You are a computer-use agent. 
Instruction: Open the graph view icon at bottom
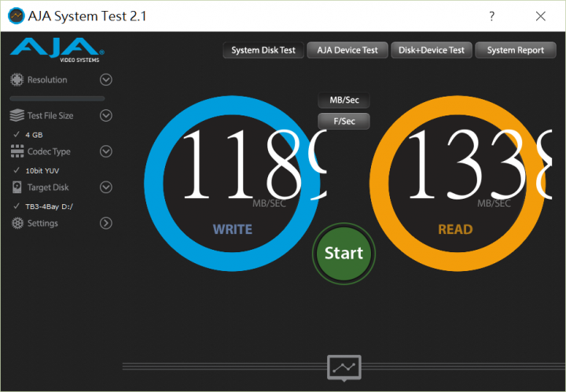pos(344,368)
